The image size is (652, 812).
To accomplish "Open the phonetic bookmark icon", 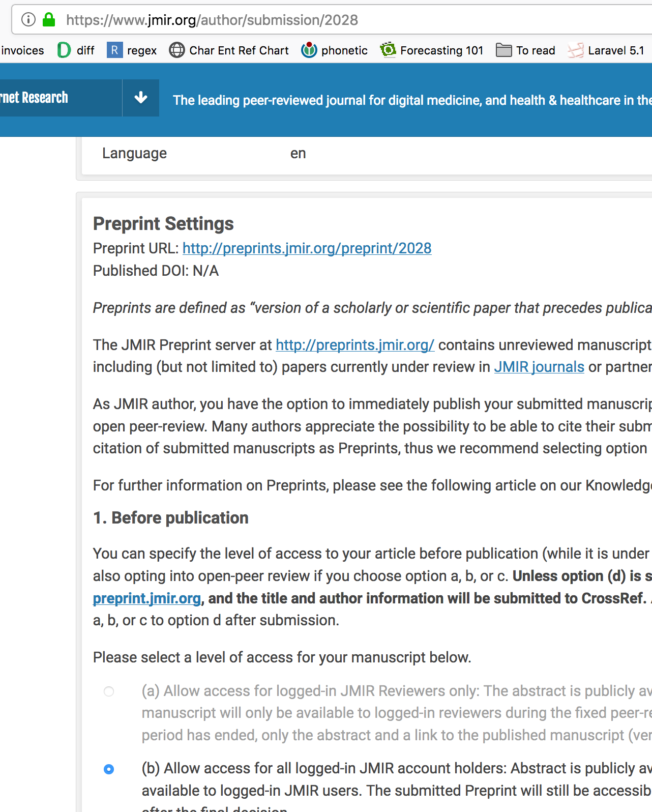I will click(309, 50).
